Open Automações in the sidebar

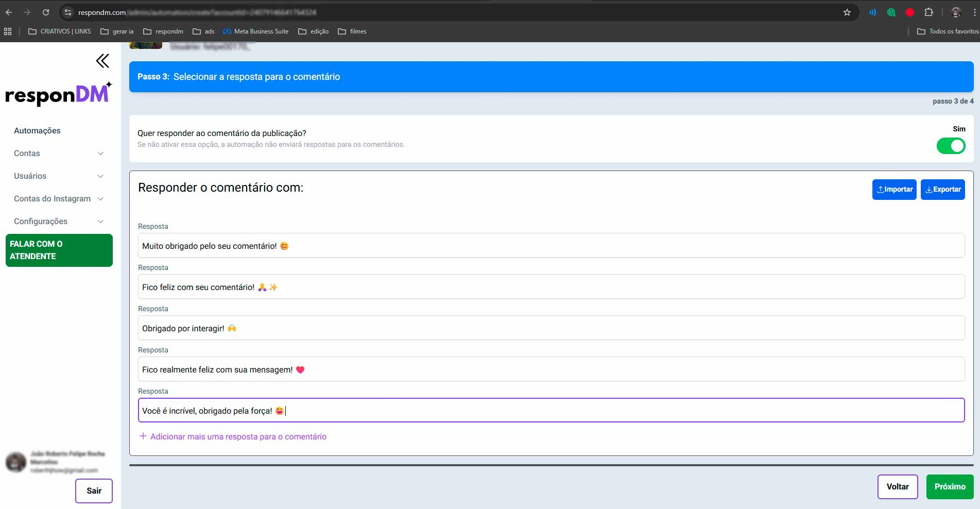click(x=37, y=131)
